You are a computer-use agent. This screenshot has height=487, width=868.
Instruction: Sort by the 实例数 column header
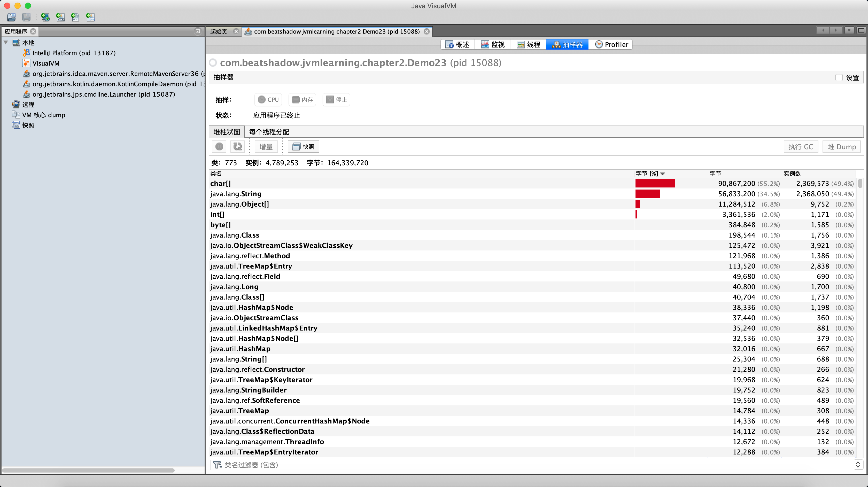point(819,174)
